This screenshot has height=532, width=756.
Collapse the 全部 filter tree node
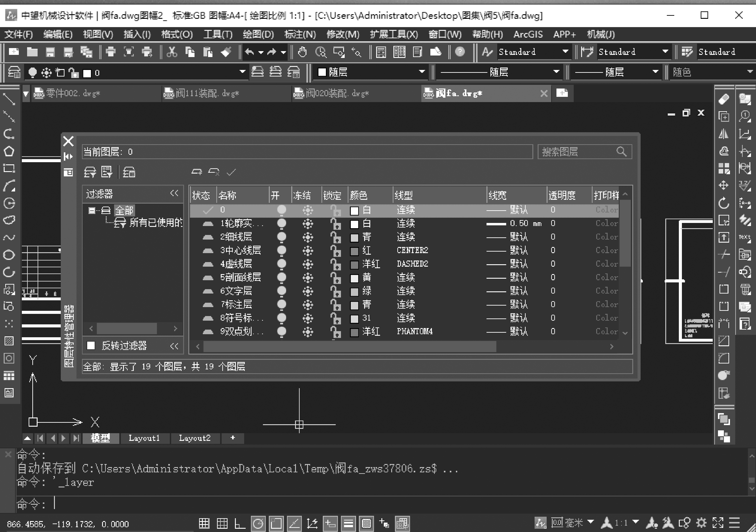click(92, 210)
